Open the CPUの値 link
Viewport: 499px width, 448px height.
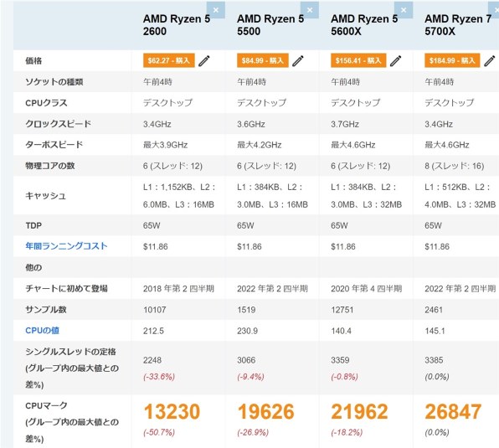[x=42, y=331]
